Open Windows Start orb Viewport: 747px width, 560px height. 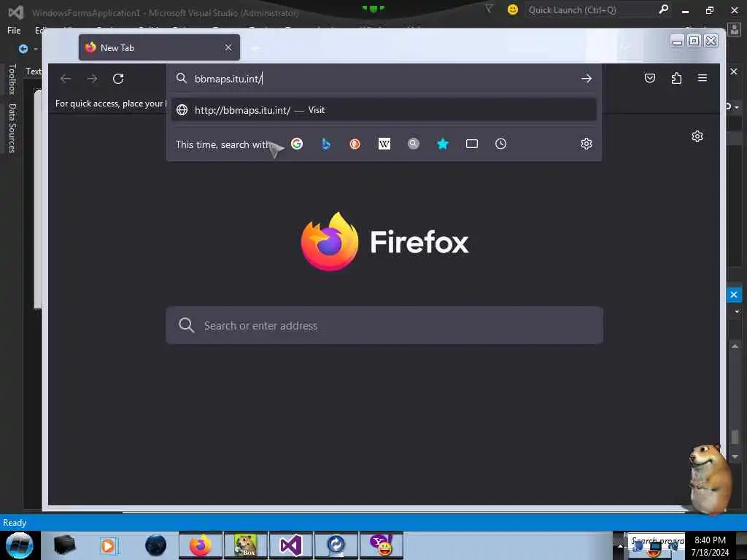click(x=20, y=545)
